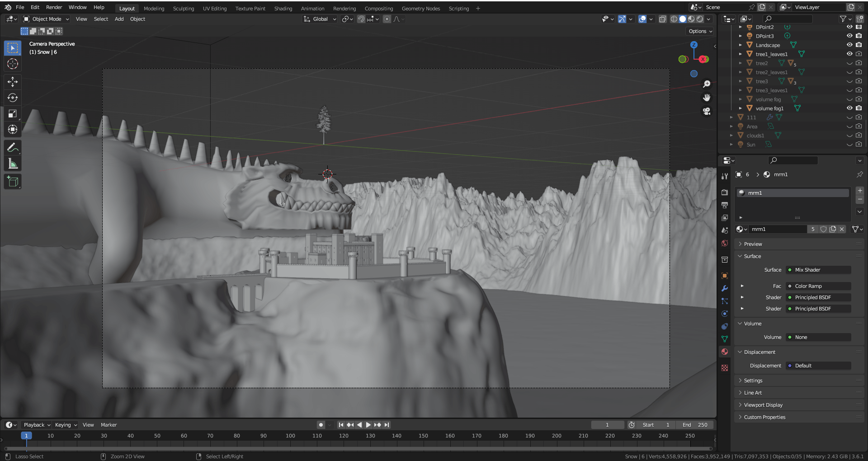The width and height of the screenshot is (868, 461).
Task: Toggle camera view icon in viewport
Action: (x=707, y=111)
